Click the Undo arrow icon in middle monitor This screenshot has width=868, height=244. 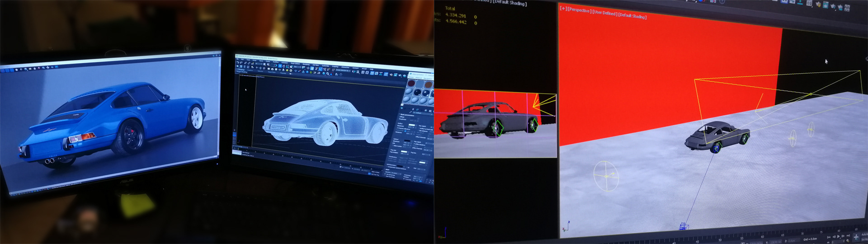pyautogui.click(x=238, y=62)
